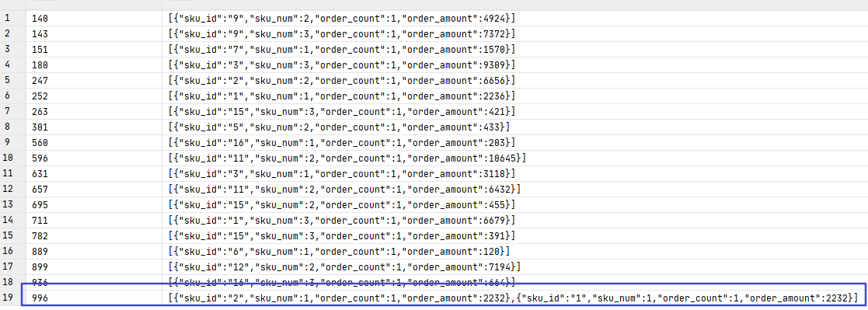
Task: Click JSON cell with order_amount 10645
Action: 514,158
